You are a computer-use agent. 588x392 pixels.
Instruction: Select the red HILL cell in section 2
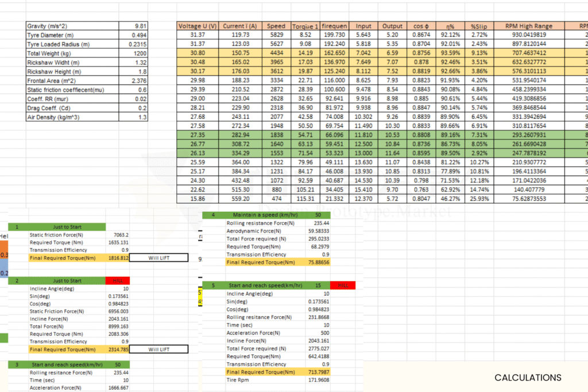(118, 280)
